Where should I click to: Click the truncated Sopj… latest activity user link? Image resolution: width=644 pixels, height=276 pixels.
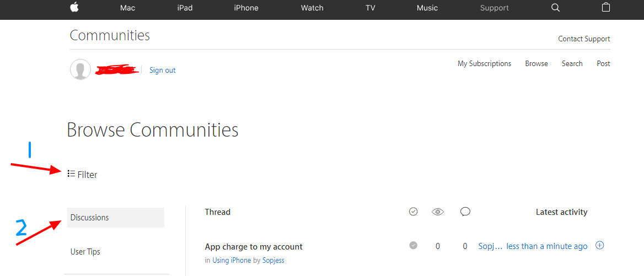(490, 246)
